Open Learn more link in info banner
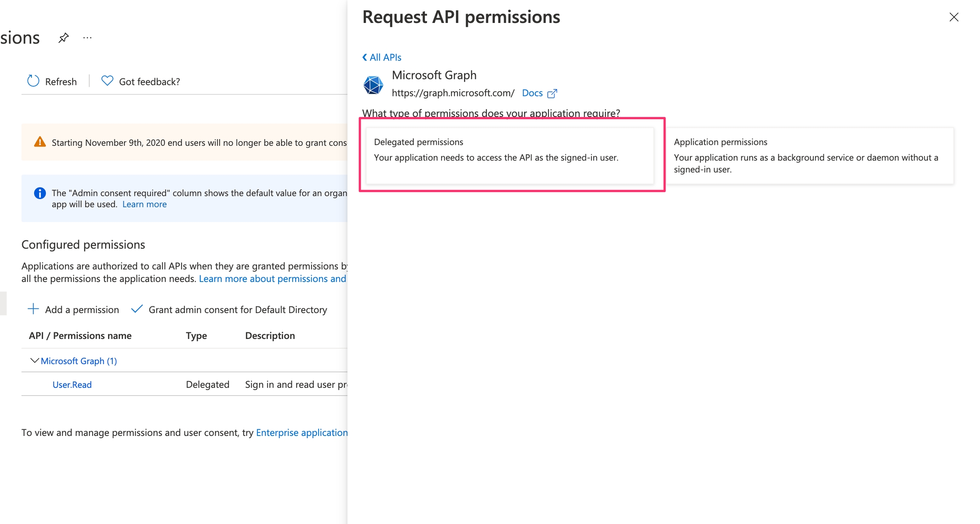980x524 pixels. [x=144, y=205]
